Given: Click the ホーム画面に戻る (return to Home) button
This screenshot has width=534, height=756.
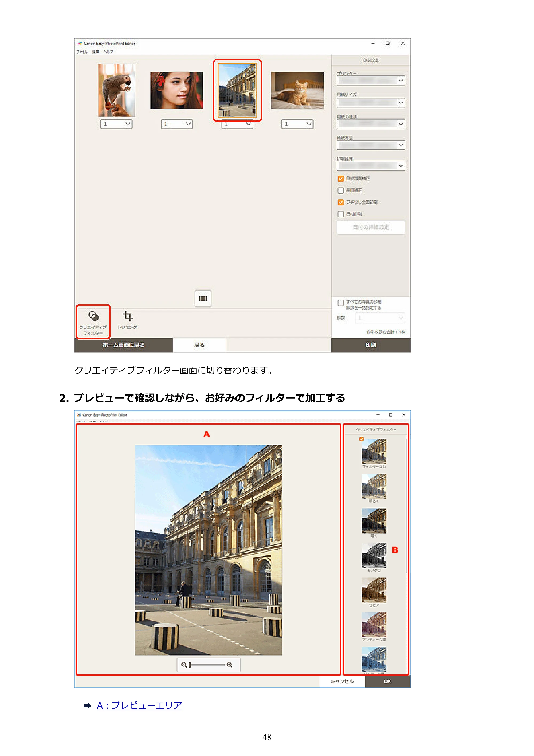Looking at the screenshot, I should click(123, 345).
